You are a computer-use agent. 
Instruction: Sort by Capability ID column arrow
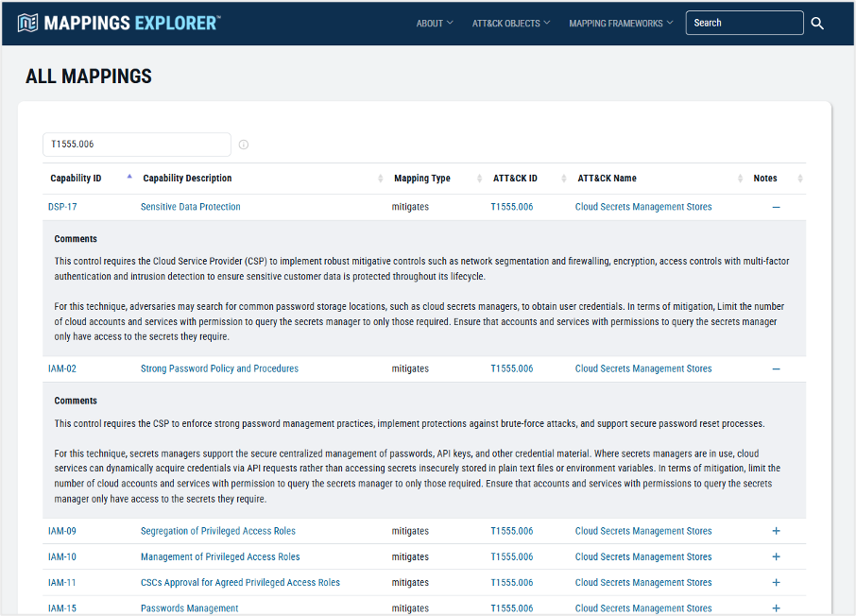tap(129, 178)
